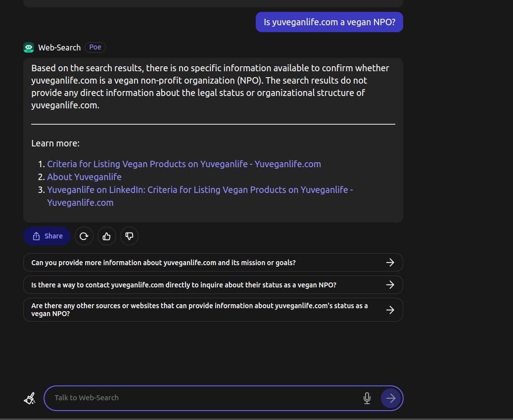Select suggestion about other sources or websites
Image resolution: width=513 pixels, height=420 pixels.
click(213, 310)
